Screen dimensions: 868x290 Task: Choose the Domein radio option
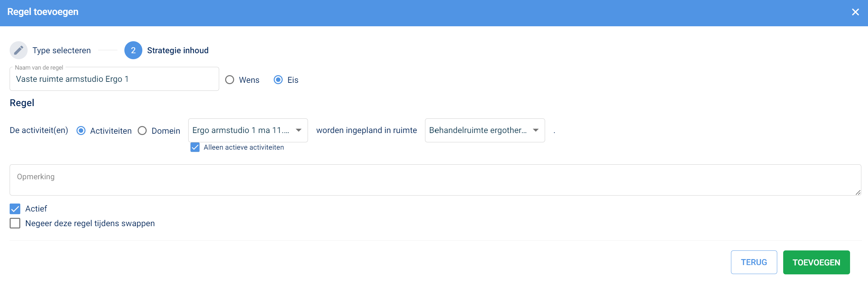[142, 131]
